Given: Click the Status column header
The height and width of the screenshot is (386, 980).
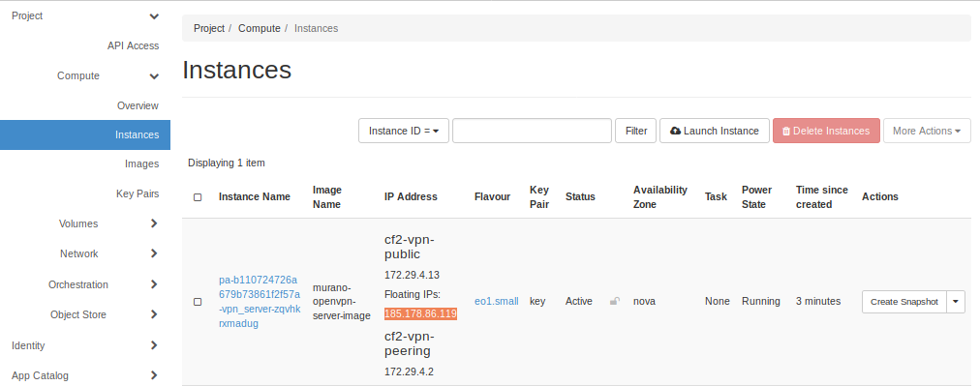Looking at the screenshot, I should 580,196.
